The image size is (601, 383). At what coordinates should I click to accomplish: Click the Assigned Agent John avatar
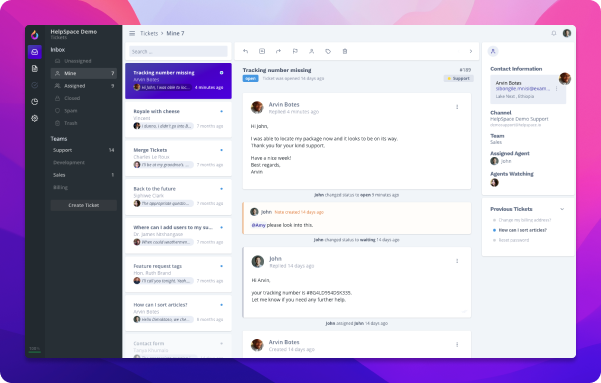pos(494,161)
